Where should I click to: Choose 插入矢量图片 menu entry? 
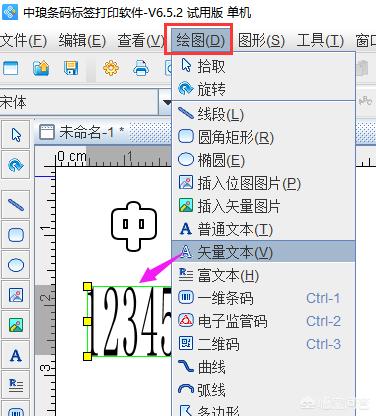pos(263,206)
